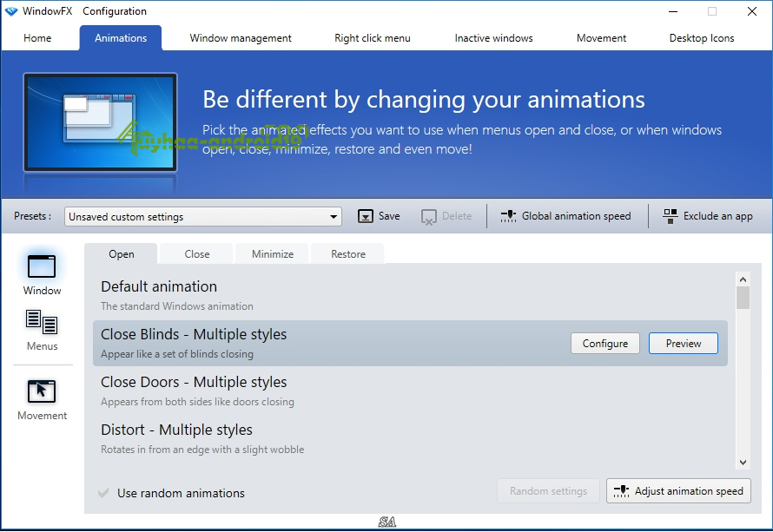This screenshot has height=532, width=773.
Task: Select the Restore animation sub-tab
Action: 348,254
